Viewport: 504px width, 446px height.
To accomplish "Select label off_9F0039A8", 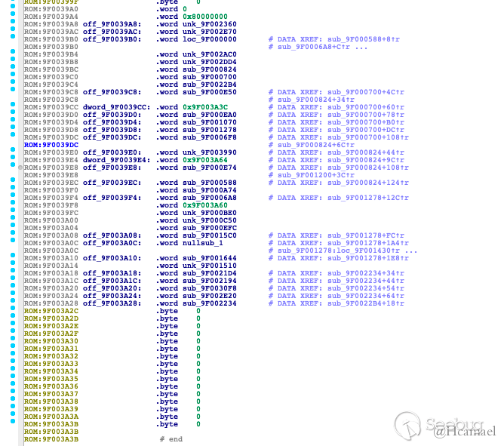I will click(112, 24).
